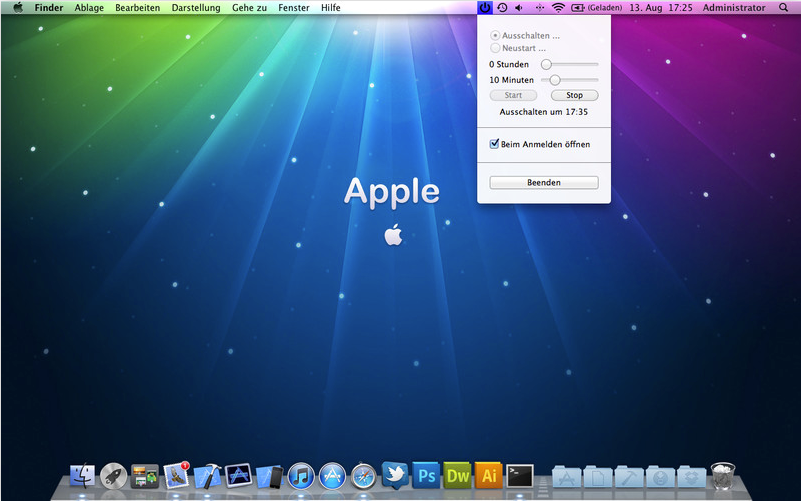Open the photo collage Dock icon

pyautogui.click(x=145, y=476)
